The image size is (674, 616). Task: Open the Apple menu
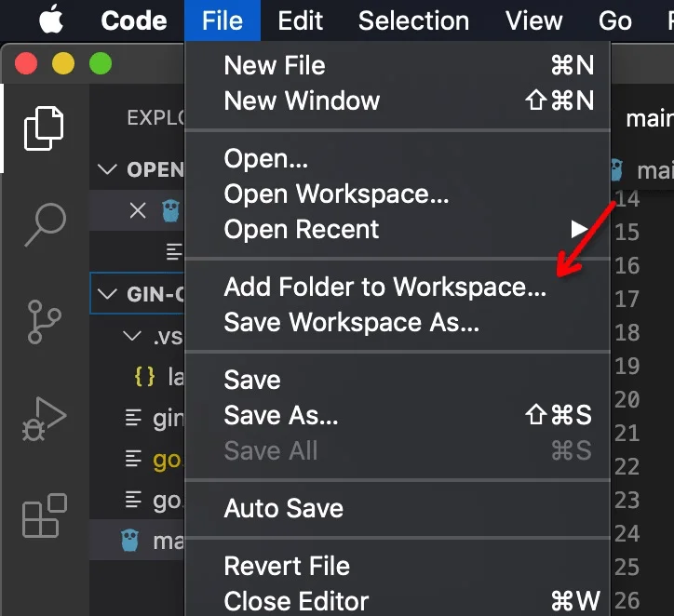click(x=51, y=20)
